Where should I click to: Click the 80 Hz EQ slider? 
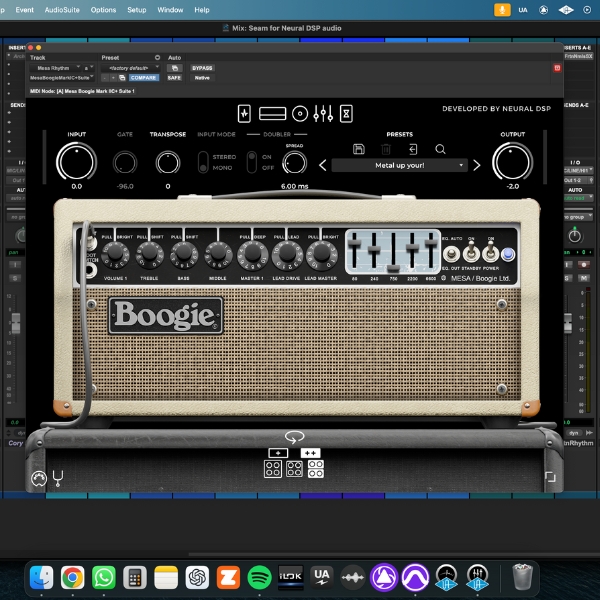click(x=354, y=243)
